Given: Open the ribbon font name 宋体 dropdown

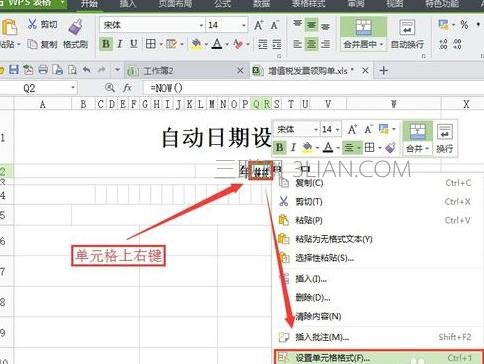Looking at the screenshot, I should click(x=201, y=25).
